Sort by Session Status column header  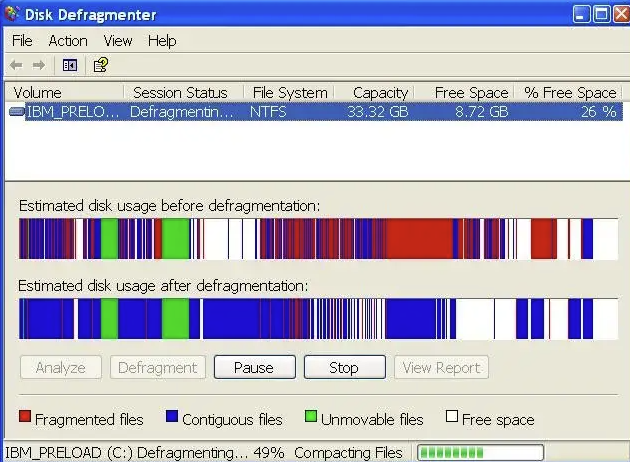[x=183, y=92]
